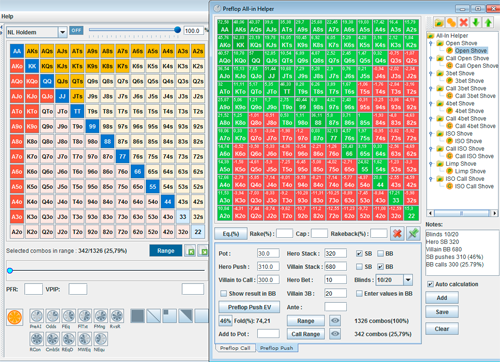
Task: Switch to the Preflop Call tab
Action: point(235,348)
